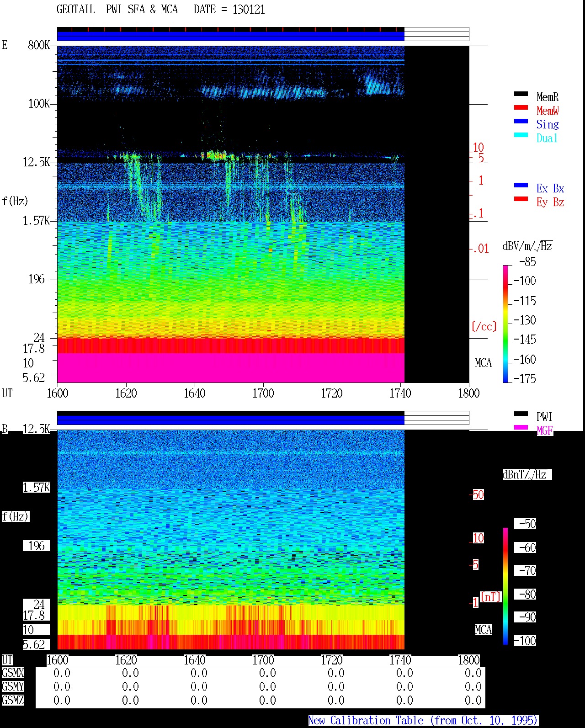585x728 pixels.
Task: Click the 800K frequency axis label
Action: pyautogui.click(x=39, y=45)
